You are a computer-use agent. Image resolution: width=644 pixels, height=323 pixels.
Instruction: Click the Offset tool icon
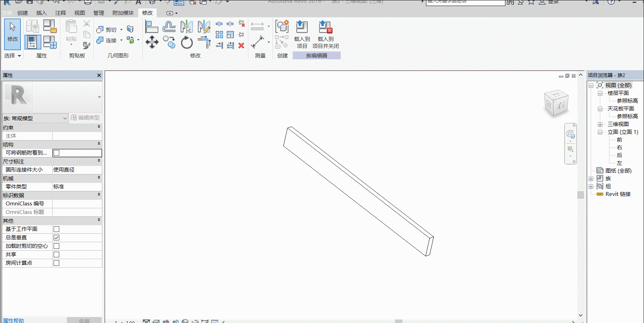click(x=169, y=27)
